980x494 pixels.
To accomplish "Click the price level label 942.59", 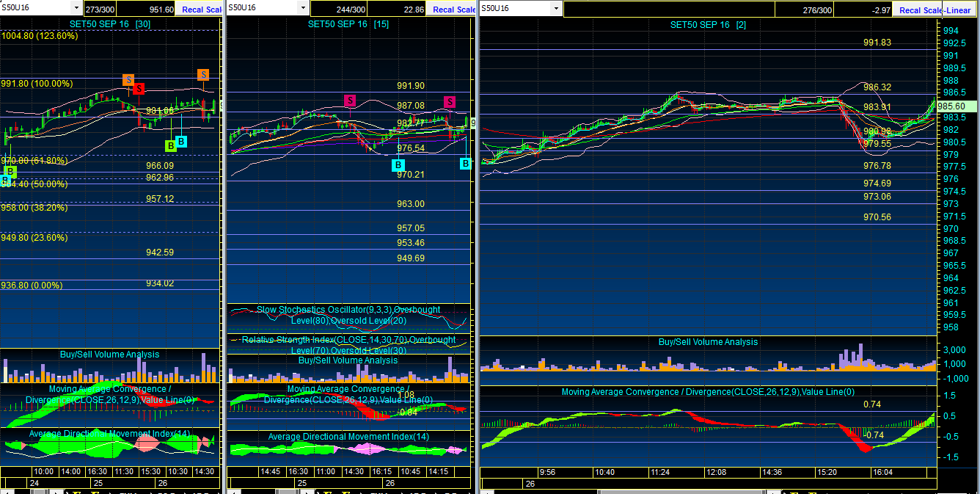I will tap(160, 253).
